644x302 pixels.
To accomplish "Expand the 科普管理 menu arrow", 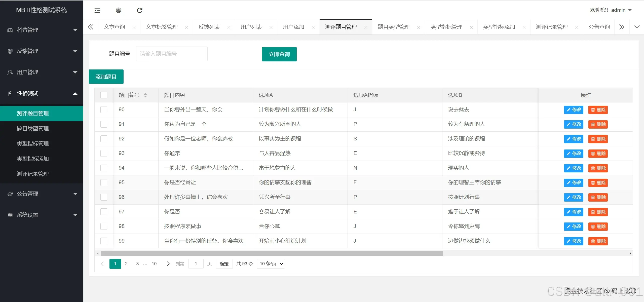I will [x=75, y=30].
